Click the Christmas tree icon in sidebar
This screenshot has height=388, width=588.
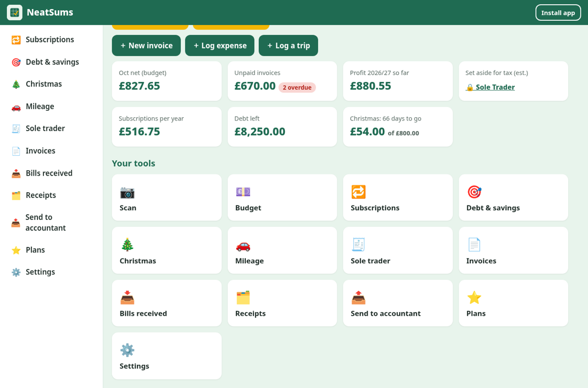(16, 84)
